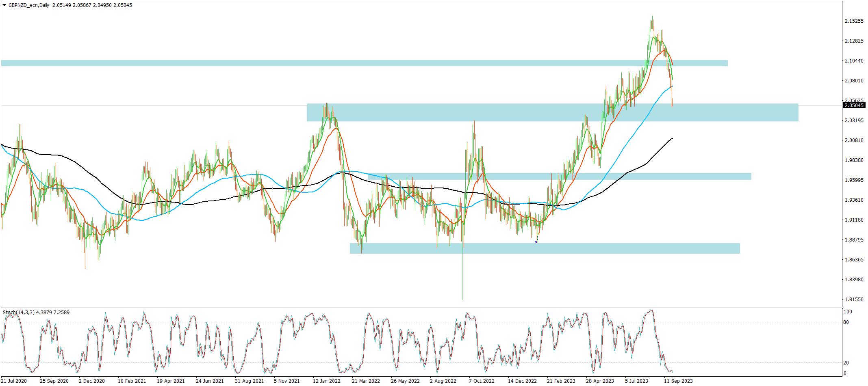The width and height of the screenshot is (868, 386).
Task: Click the 12 Jan 2022 date label
Action: click(x=327, y=381)
